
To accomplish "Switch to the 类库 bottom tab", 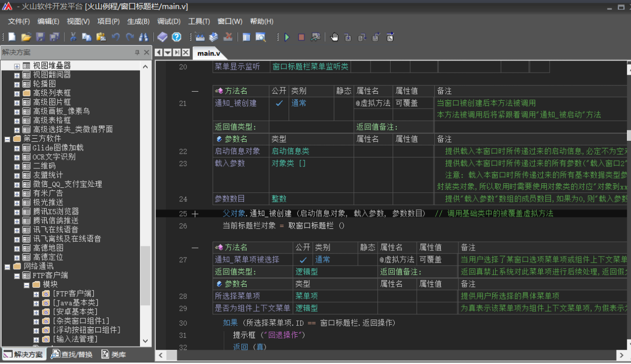I will (113, 354).
